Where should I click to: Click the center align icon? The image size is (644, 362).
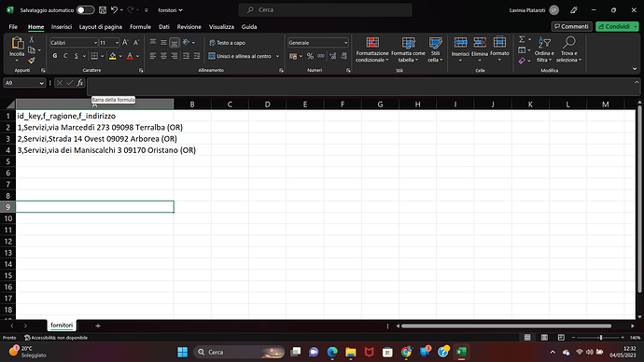coord(163,56)
